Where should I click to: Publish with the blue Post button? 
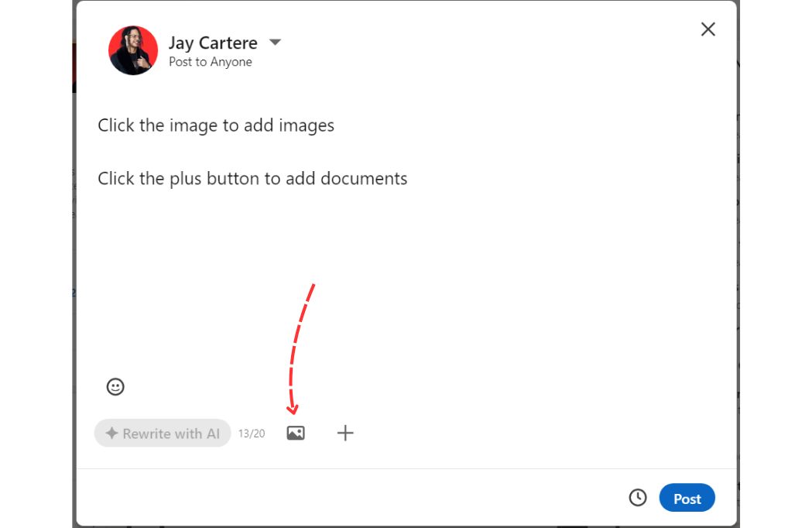point(687,498)
